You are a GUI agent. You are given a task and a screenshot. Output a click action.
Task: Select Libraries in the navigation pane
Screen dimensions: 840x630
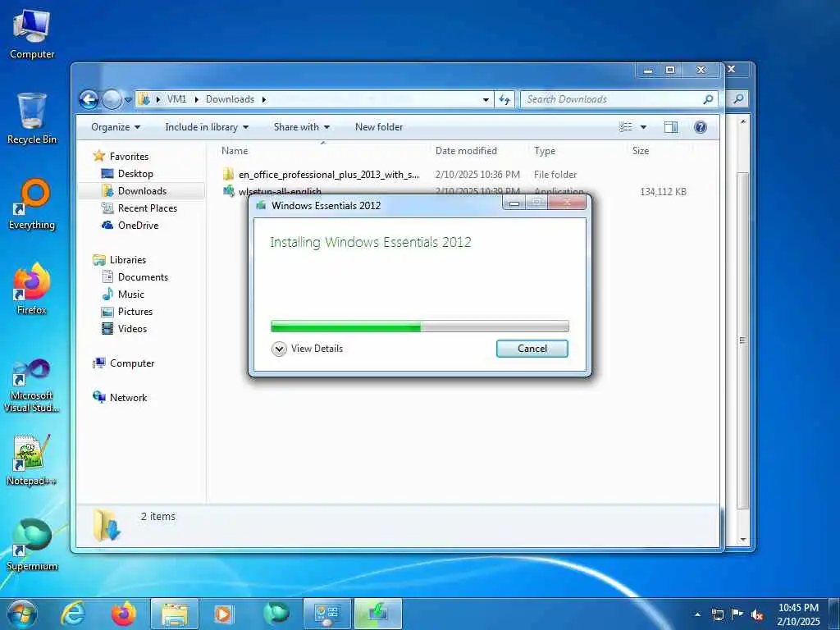point(127,260)
